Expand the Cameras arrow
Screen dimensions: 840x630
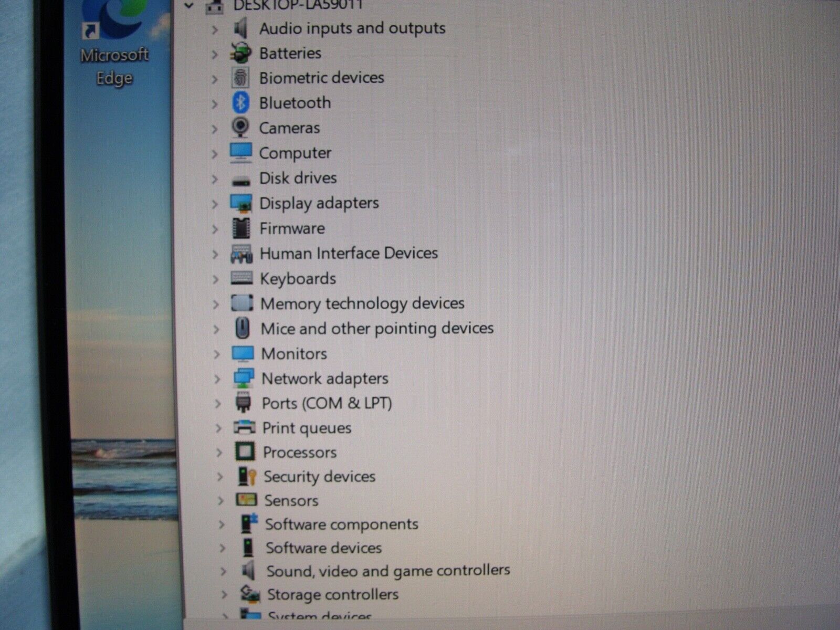click(x=214, y=129)
